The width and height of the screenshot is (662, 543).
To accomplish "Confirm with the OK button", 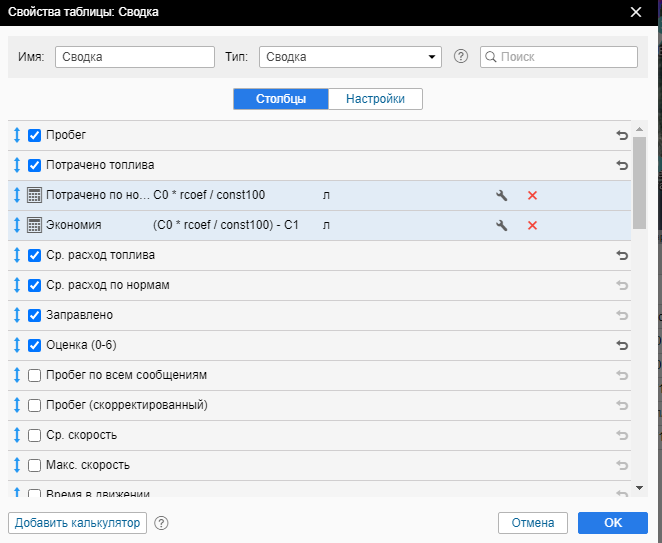I will (612, 523).
